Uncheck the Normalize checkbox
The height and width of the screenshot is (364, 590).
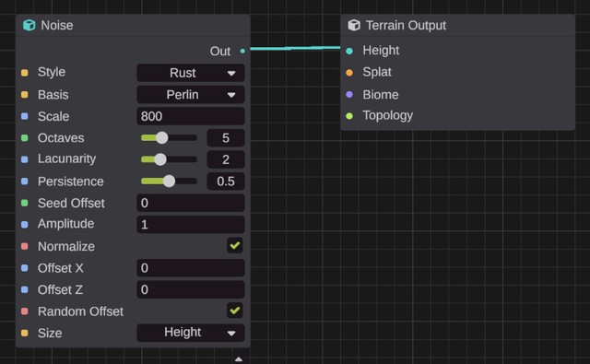pyautogui.click(x=235, y=245)
